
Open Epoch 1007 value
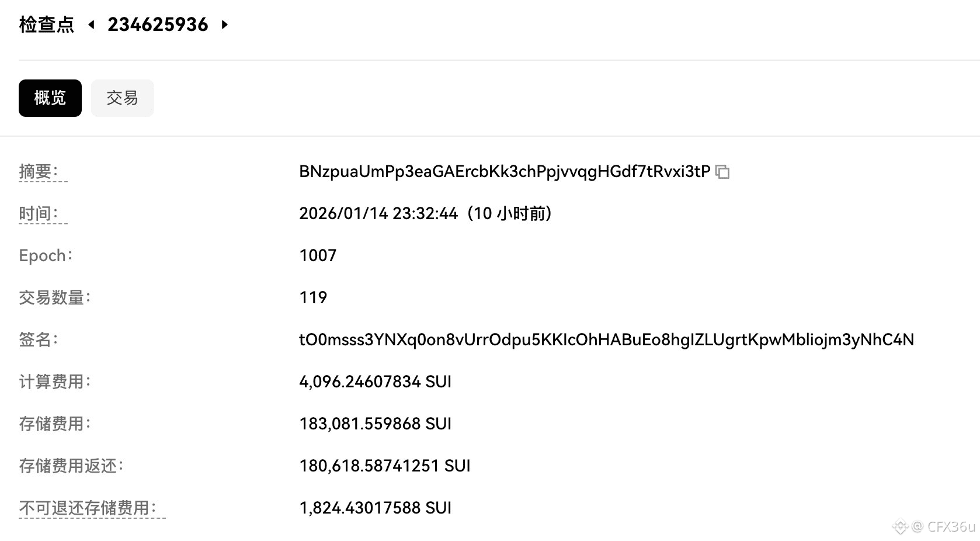tap(318, 256)
